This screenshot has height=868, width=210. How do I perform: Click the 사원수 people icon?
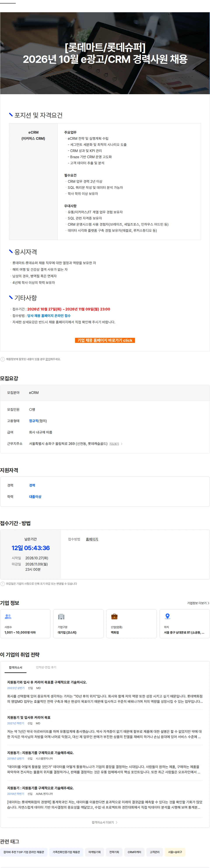tap(8, 617)
